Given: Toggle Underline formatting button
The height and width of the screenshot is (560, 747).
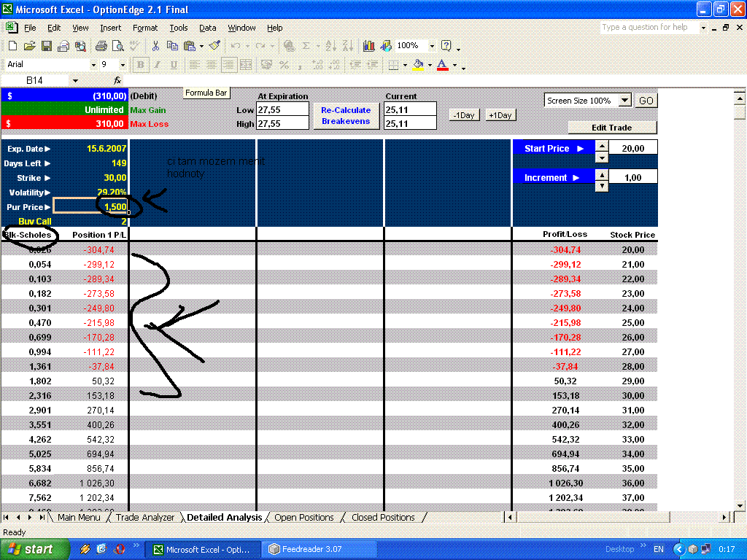Looking at the screenshot, I should pyautogui.click(x=174, y=65).
